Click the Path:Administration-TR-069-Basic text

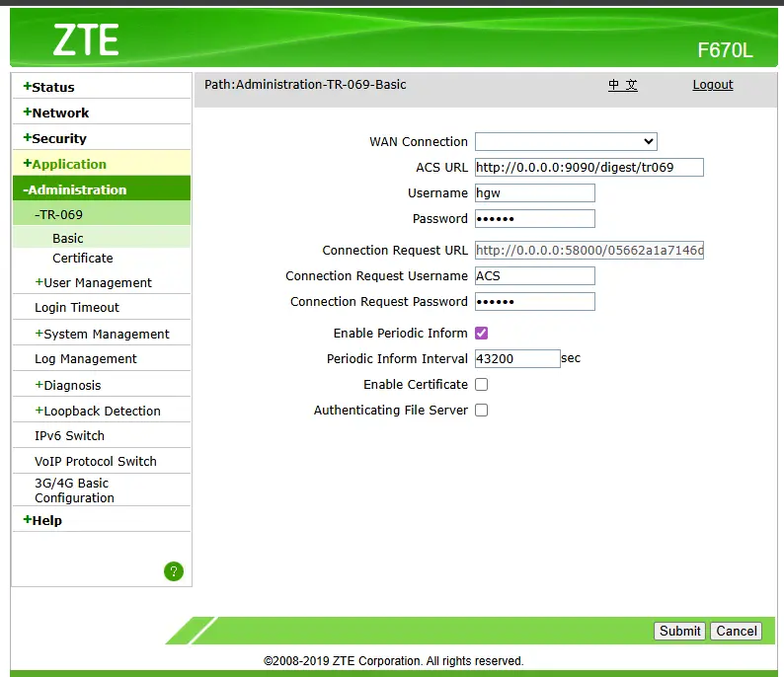pyautogui.click(x=305, y=85)
